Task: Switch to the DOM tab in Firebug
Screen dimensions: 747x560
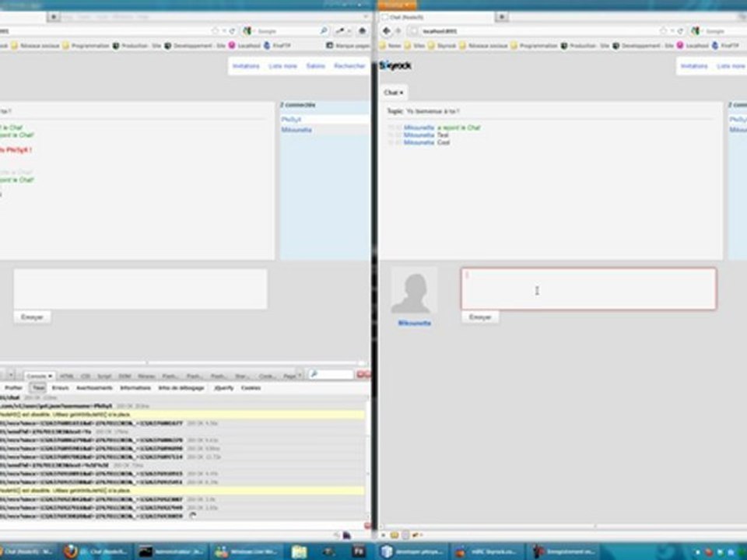Action: (124, 376)
